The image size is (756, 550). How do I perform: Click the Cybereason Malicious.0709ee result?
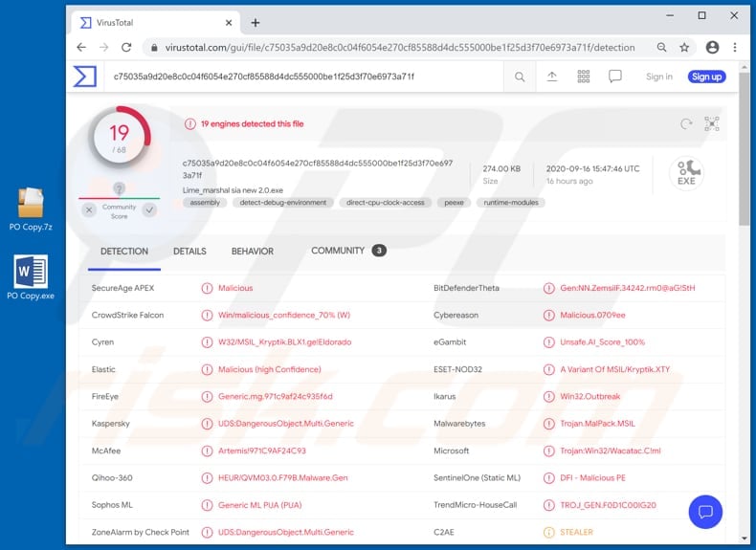point(592,316)
